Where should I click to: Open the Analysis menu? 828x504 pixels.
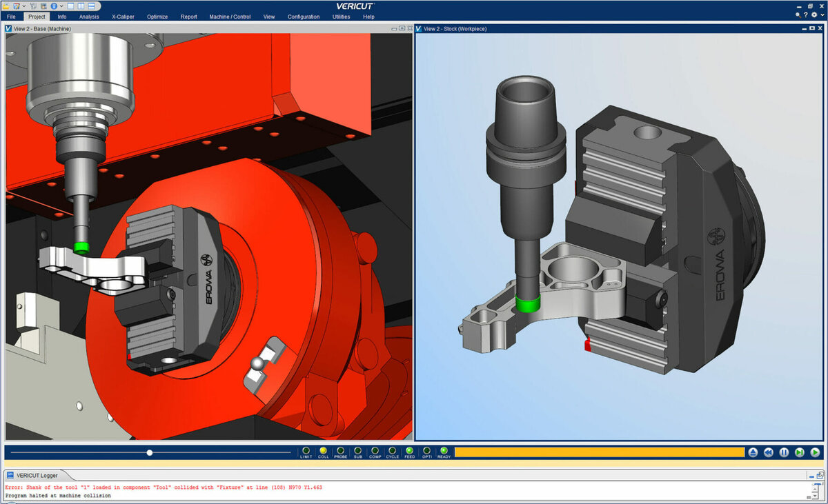(x=89, y=17)
